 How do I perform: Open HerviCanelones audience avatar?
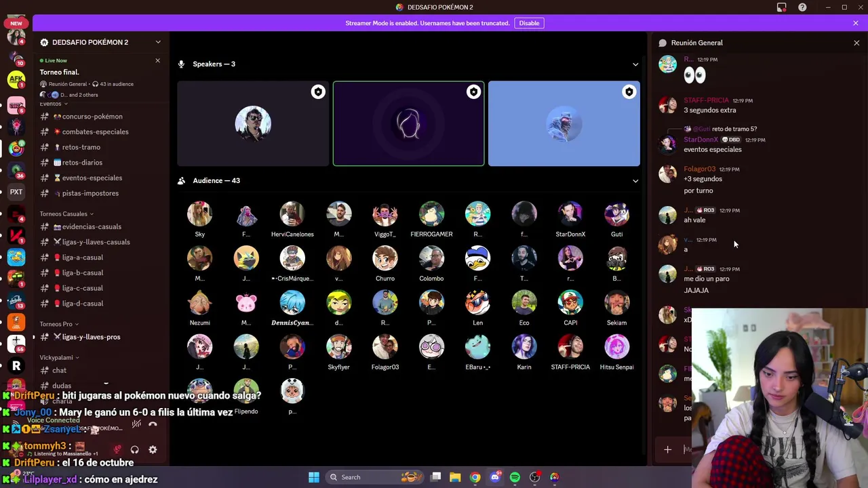click(x=292, y=214)
